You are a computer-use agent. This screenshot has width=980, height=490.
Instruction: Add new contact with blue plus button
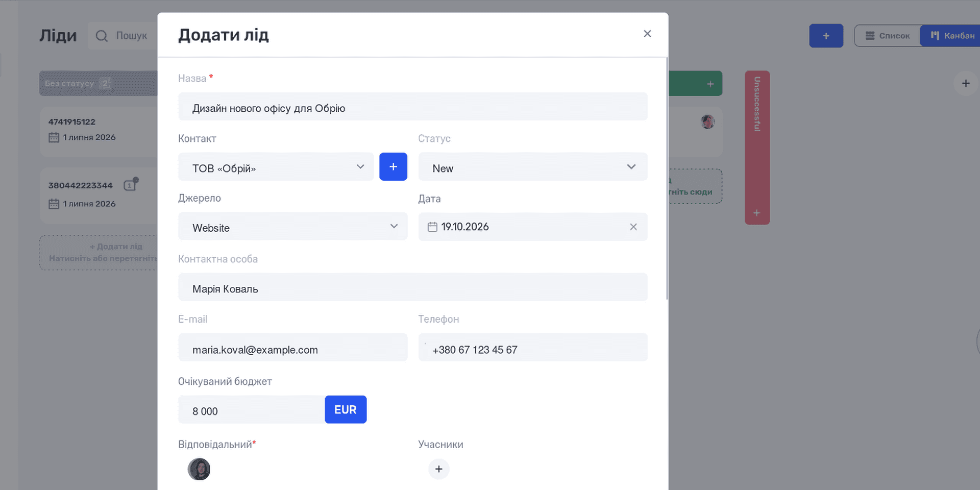tap(393, 166)
